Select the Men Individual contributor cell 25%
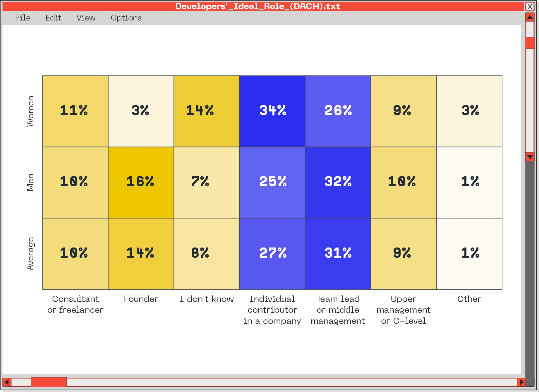 tap(272, 183)
